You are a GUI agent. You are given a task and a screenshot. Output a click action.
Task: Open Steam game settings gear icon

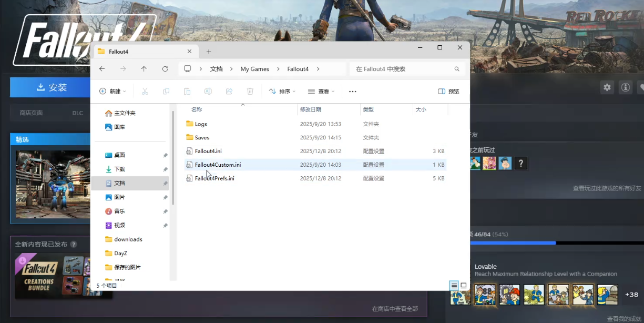click(607, 87)
